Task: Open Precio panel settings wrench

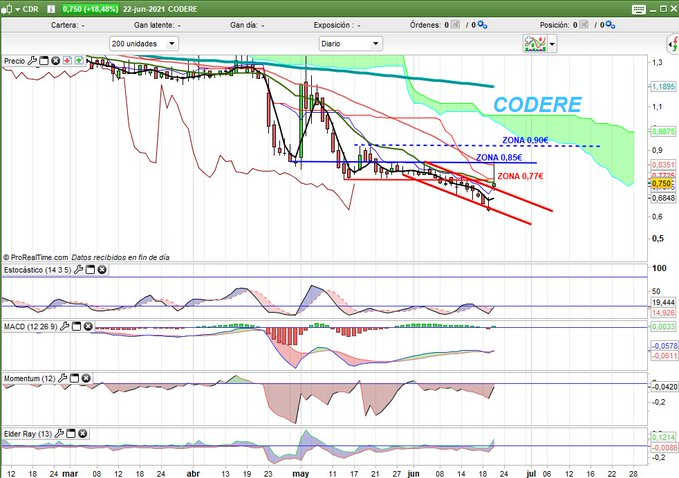Action: coord(32,61)
